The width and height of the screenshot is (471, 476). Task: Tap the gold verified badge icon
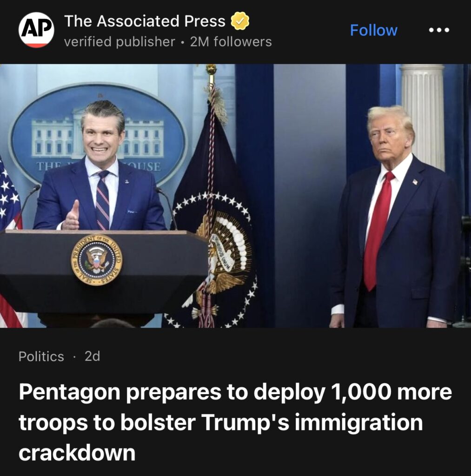(240, 21)
